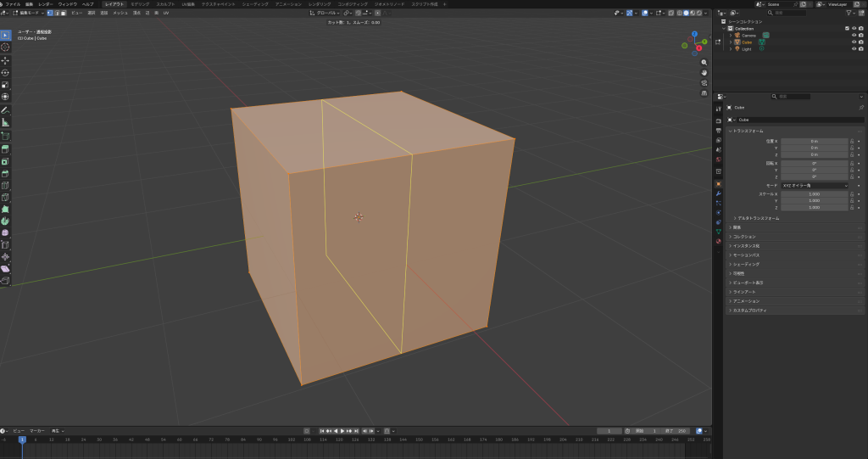This screenshot has width=868, height=459.
Task: Open the Modifiers wrench properties tab
Action: pos(719,193)
